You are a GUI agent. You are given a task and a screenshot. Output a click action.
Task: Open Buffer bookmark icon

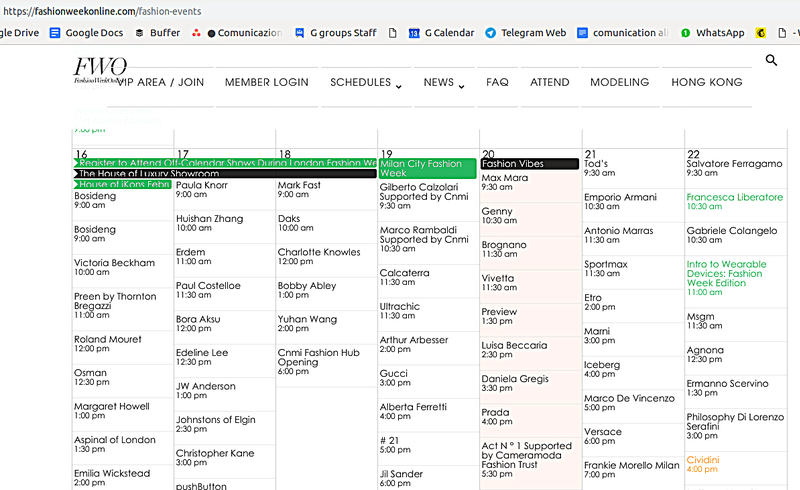click(x=139, y=33)
